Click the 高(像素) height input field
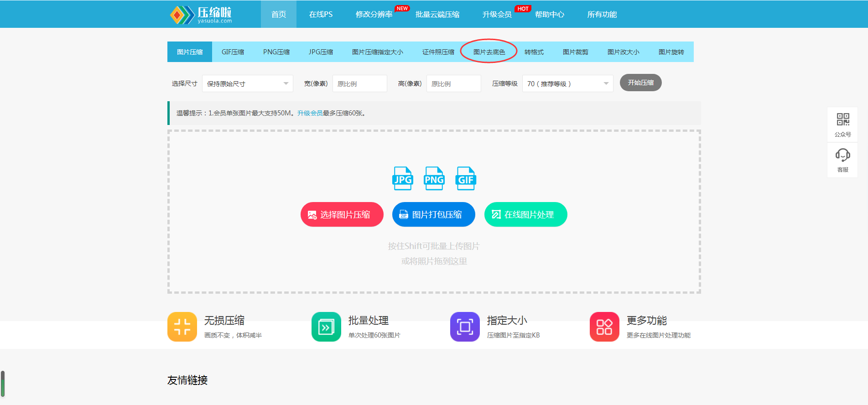868x405 pixels. pyautogui.click(x=453, y=83)
